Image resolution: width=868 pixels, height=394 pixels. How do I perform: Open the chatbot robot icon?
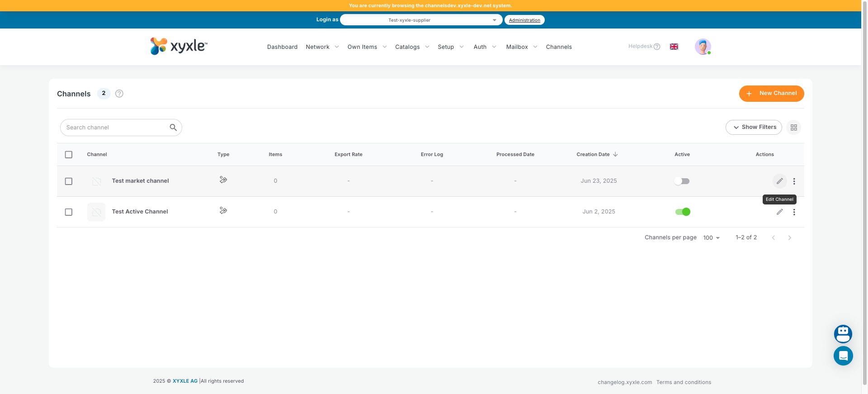click(x=843, y=334)
